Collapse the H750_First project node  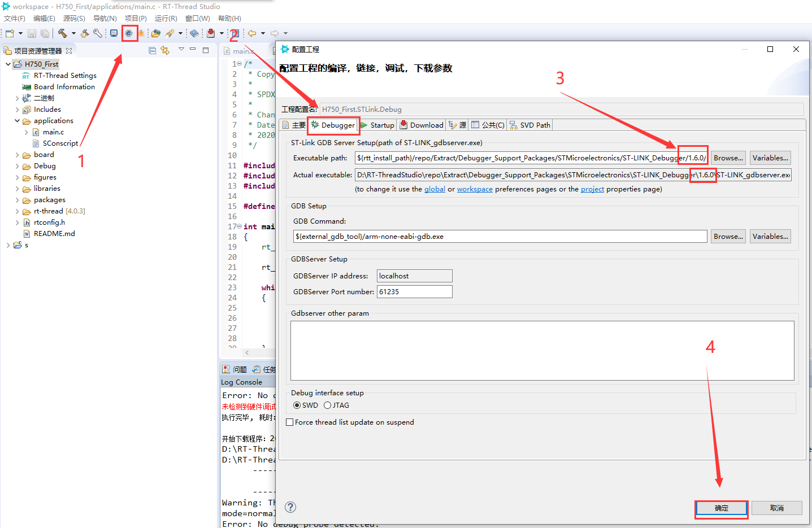point(8,64)
